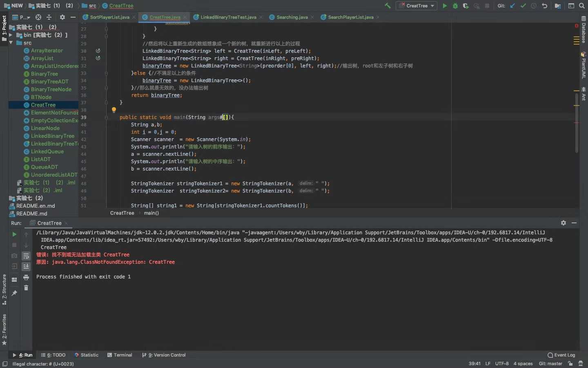Image resolution: width=588 pixels, height=368 pixels.
Task: Click the stop square in the Run panel
Action: 14,245
